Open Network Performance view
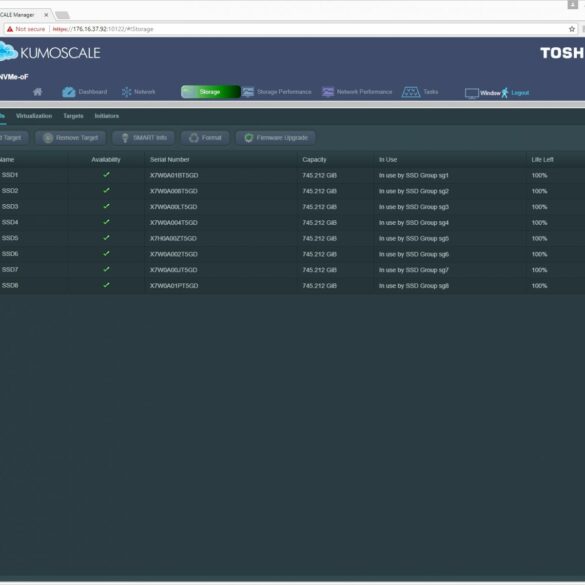The width and height of the screenshot is (585, 585). pos(357,92)
